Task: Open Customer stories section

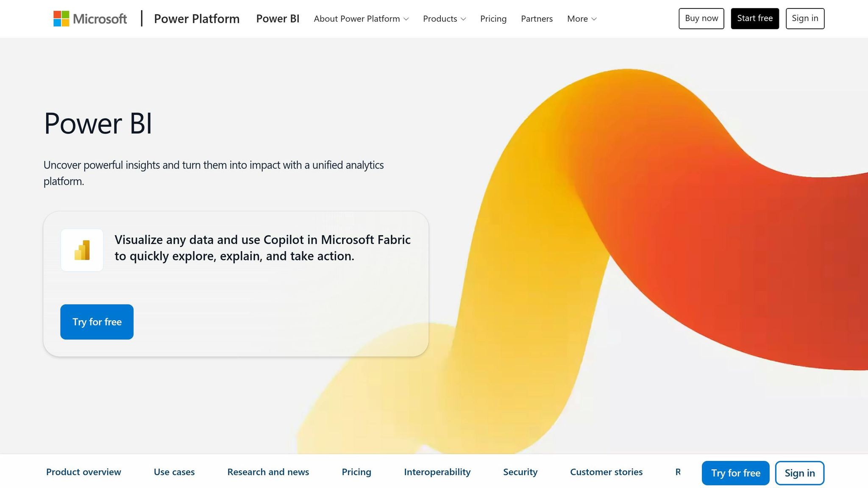Action: click(606, 472)
